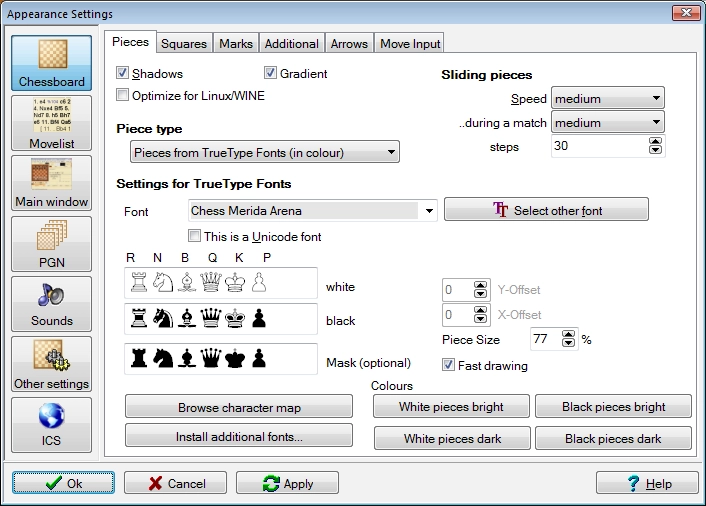Click the mask pawn piece glyph
706x506 pixels.
point(259,359)
